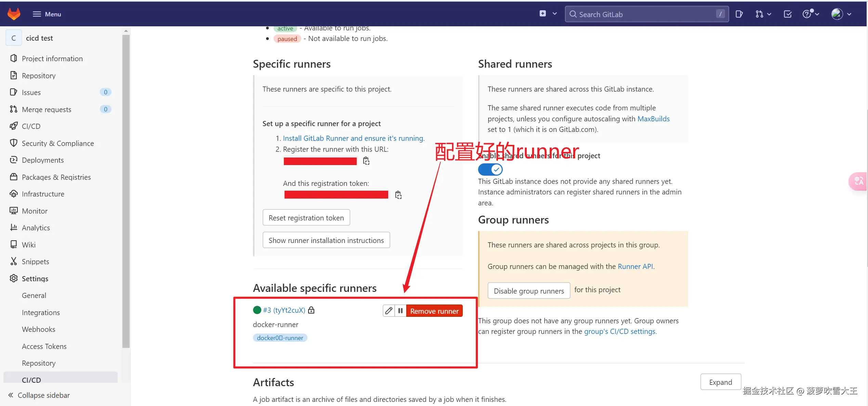Click Remove runner button
The image size is (868, 406).
pos(434,311)
